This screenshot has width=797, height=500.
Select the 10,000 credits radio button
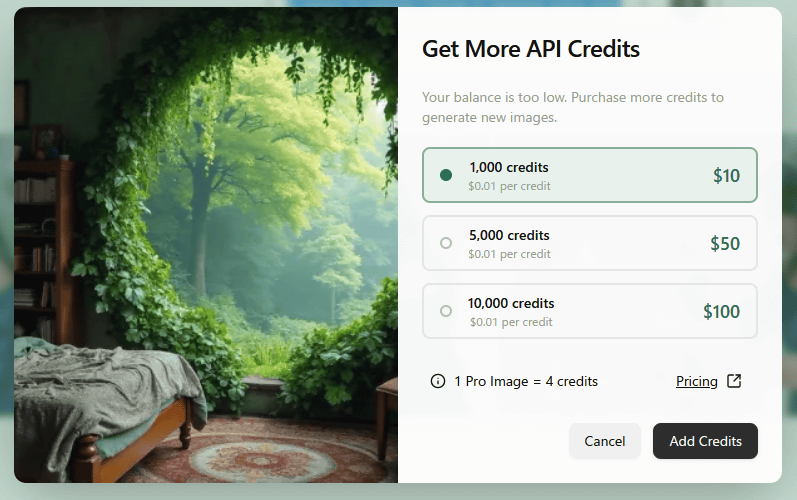[446, 311]
